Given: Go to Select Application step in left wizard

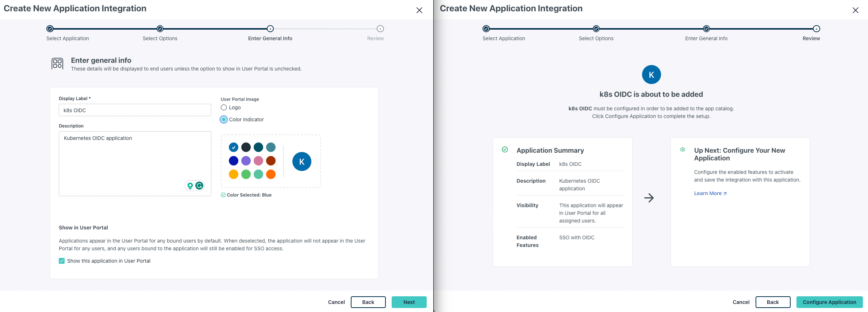Looking at the screenshot, I should click(x=50, y=29).
